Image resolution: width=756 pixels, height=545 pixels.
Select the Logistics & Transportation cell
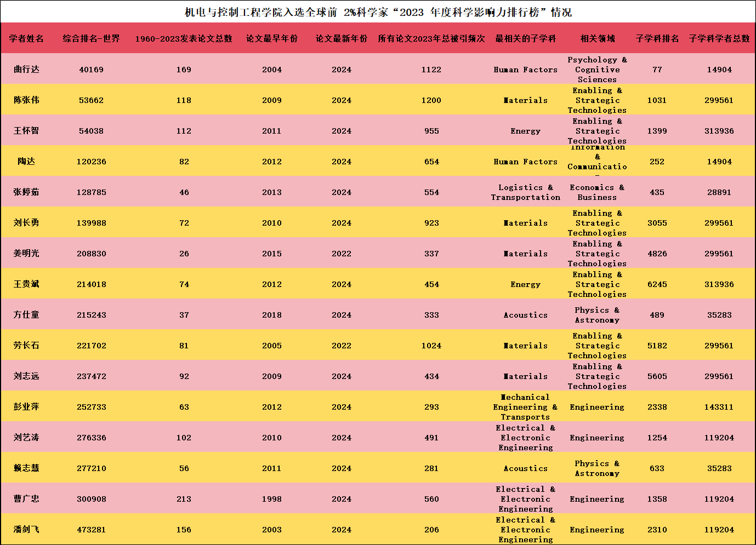(x=525, y=192)
